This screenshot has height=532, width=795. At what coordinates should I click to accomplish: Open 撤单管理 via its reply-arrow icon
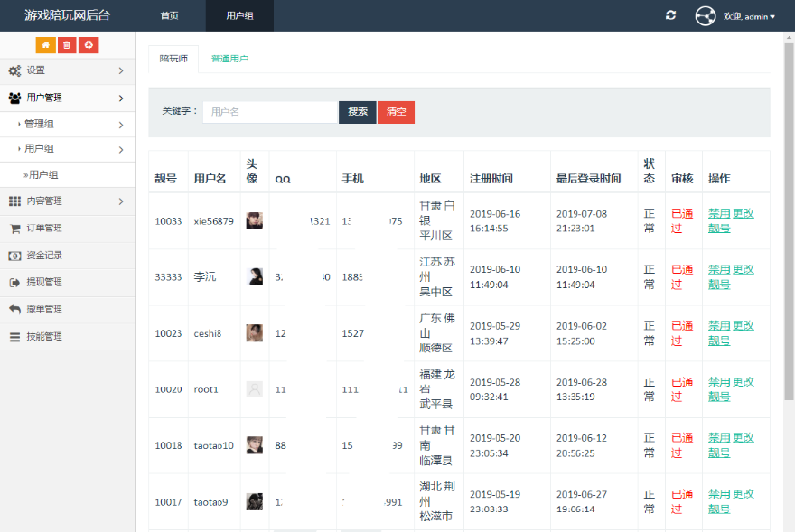[14, 310]
